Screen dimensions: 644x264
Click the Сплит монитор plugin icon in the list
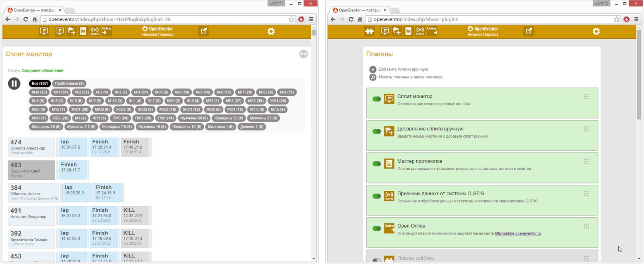pyautogui.click(x=389, y=99)
